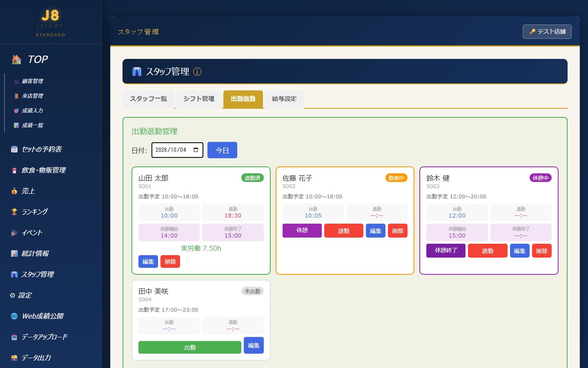The height and width of the screenshot is (368, 588).
Task: Select the 出勤退勤 tab
Action: [x=243, y=99]
